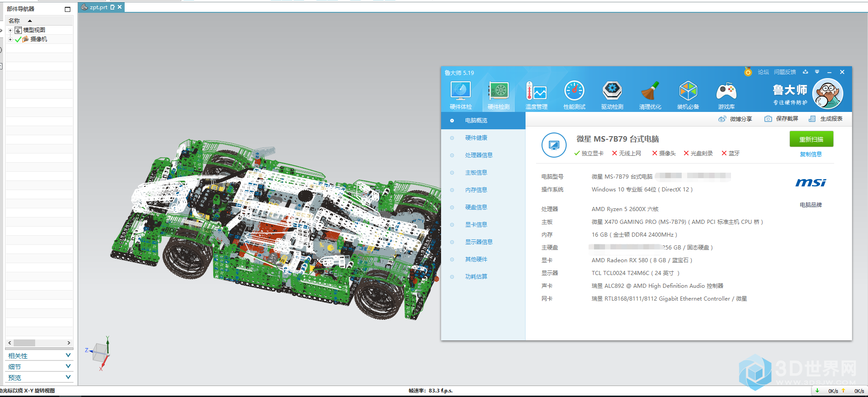Viewport: 868px width, 397px height.
Task: Open 论坛 forum link
Action: click(x=763, y=72)
